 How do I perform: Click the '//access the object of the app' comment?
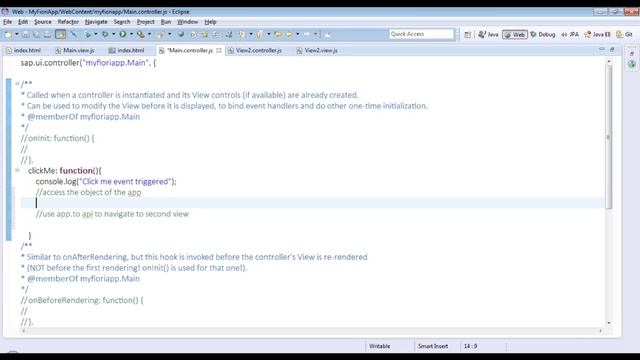pos(88,192)
